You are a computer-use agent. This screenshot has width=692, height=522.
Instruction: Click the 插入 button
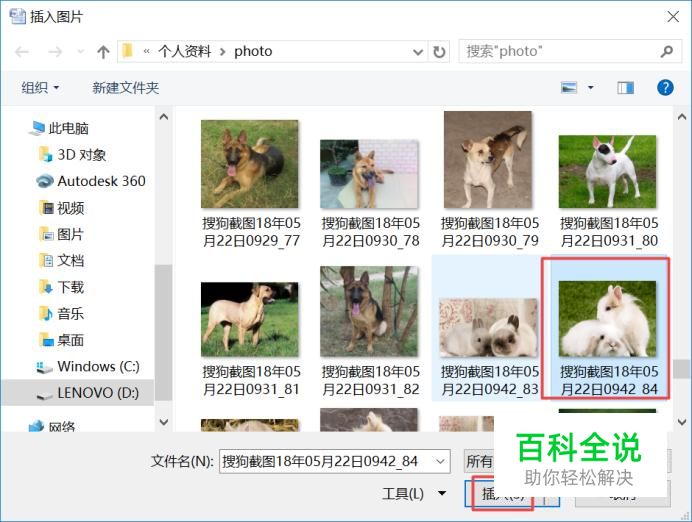(503, 493)
